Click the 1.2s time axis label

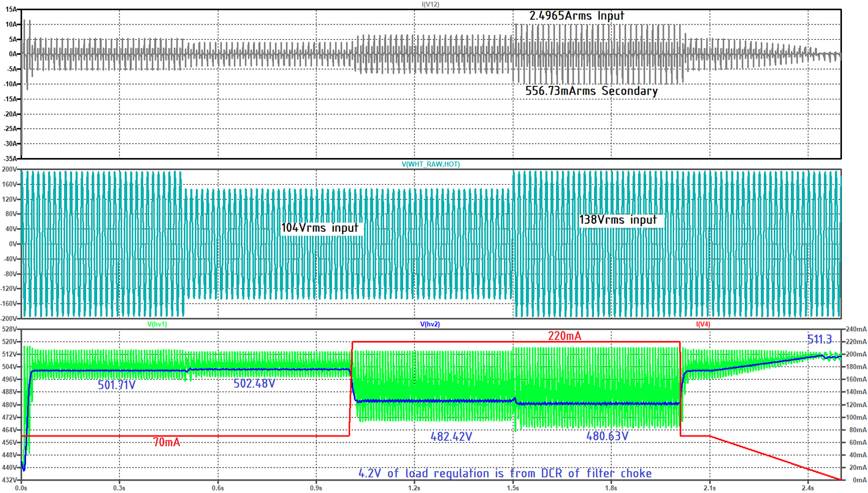(414, 488)
